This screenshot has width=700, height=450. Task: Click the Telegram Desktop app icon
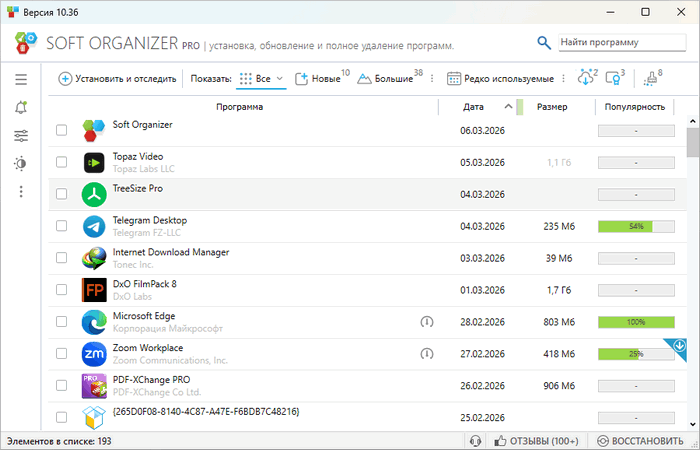[x=93, y=226]
